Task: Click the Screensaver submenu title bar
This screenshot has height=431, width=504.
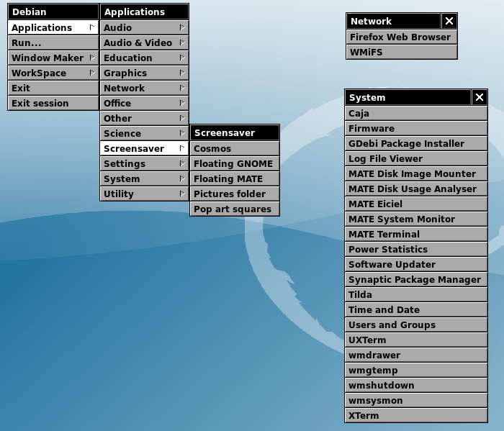Action: tap(235, 132)
